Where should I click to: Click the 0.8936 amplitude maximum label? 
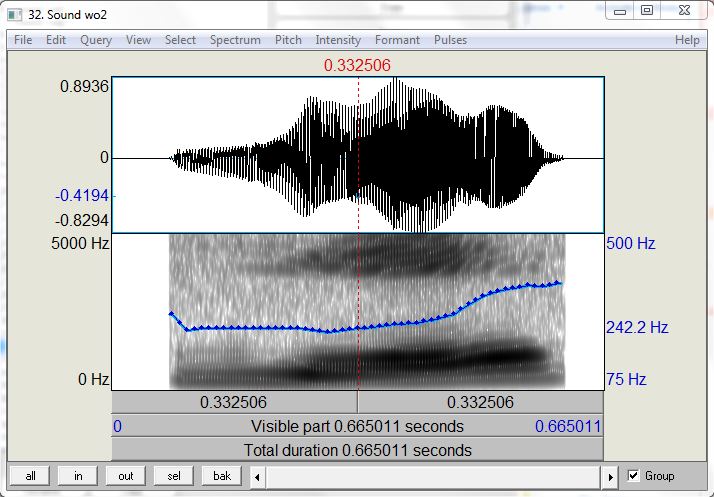[x=85, y=86]
